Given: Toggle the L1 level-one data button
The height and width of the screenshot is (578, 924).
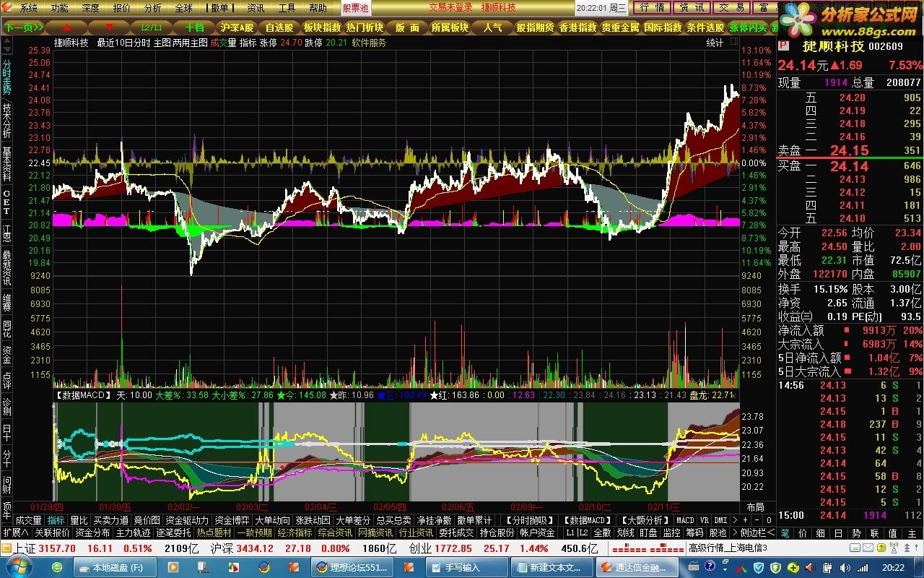Looking at the screenshot, I should [x=570, y=532].
